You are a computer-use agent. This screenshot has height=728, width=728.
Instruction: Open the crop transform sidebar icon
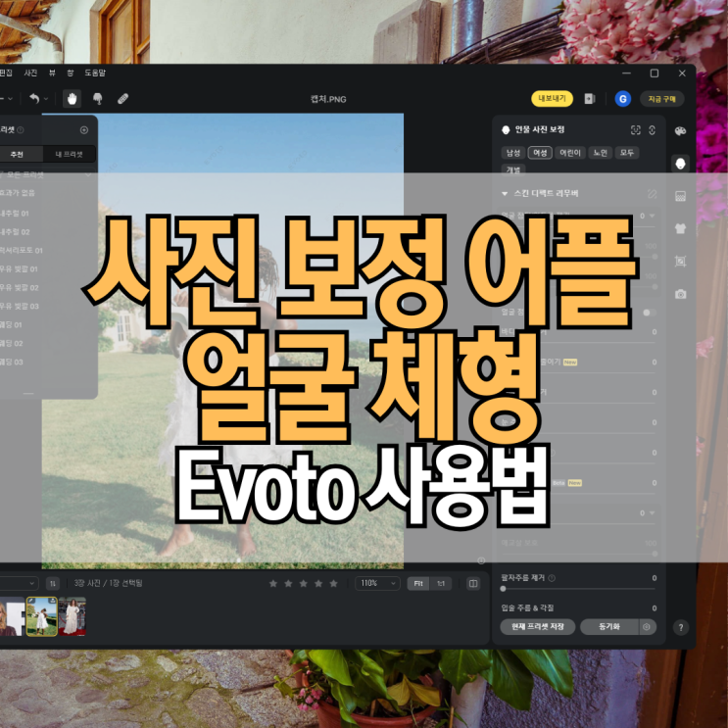click(680, 261)
